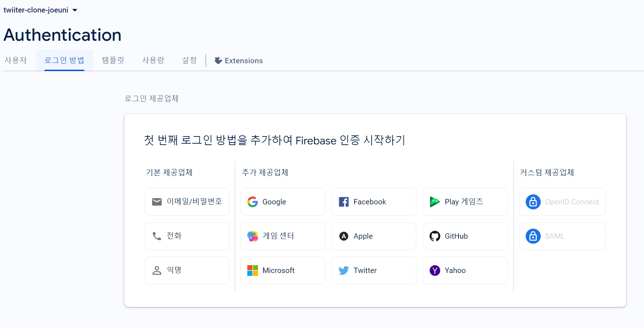Screen dimensions: 644x328
Task: Go to the 사용량 tab
Action: click(153, 60)
